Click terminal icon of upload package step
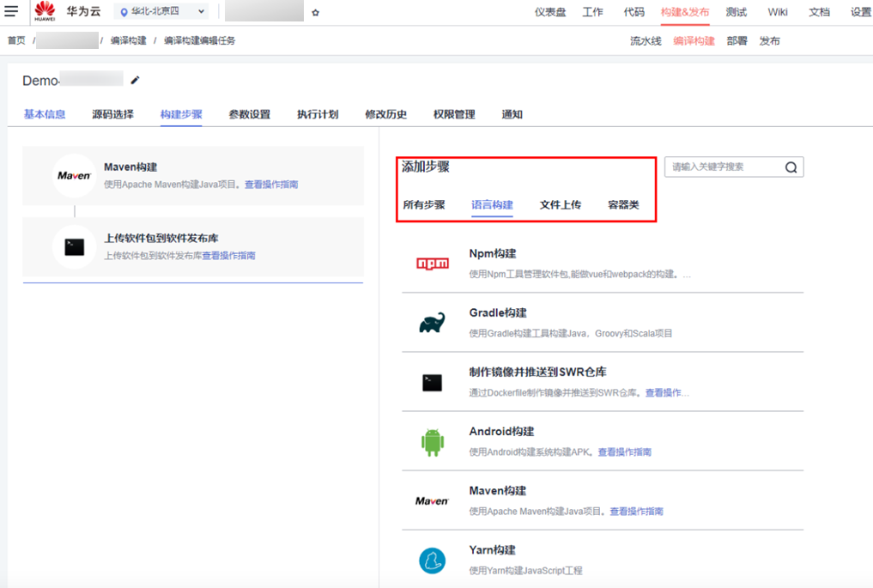The height and width of the screenshot is (588, 873). 74,246
